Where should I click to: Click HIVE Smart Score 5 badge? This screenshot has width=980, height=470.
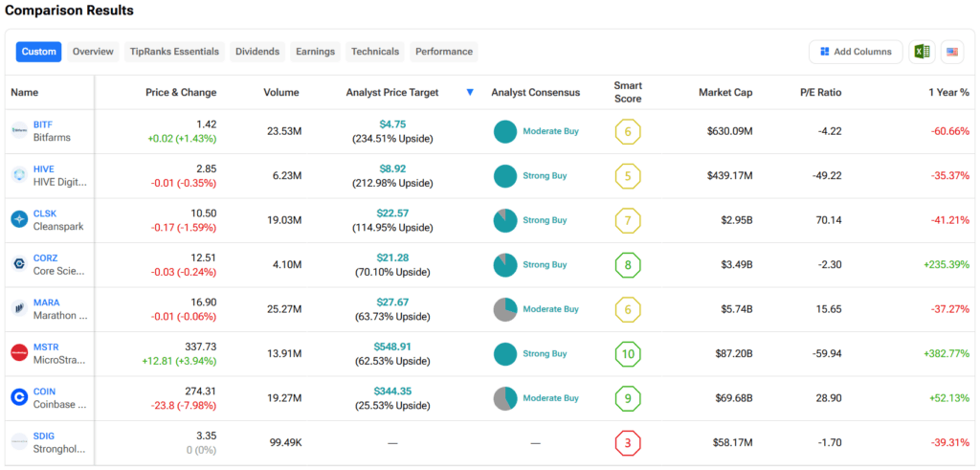[x=628, y=175]
